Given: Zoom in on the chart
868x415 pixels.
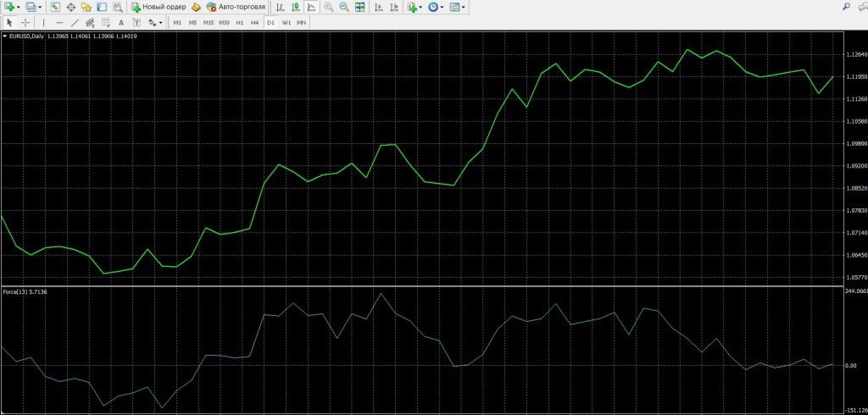Looking at the screenshot, I should pos(329,7).
